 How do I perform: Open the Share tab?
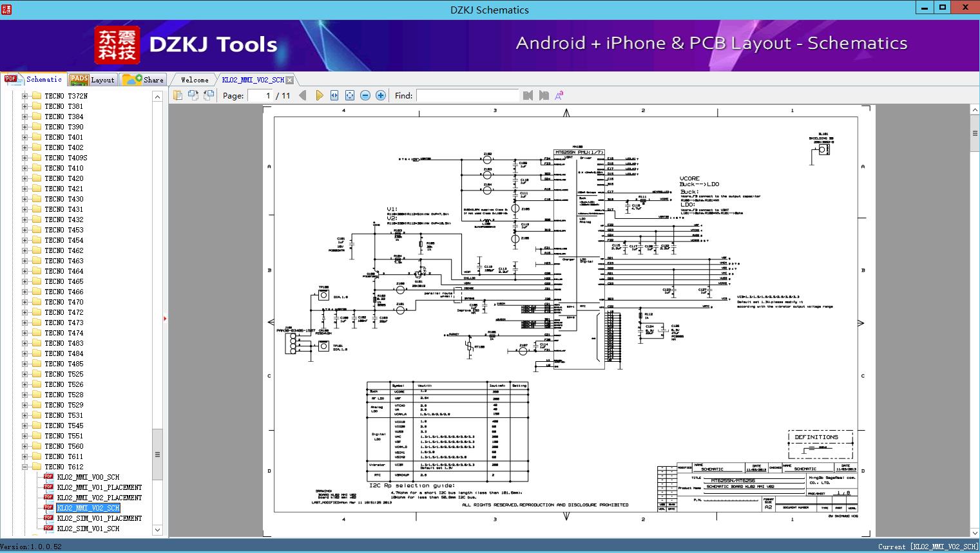point(143,80)
